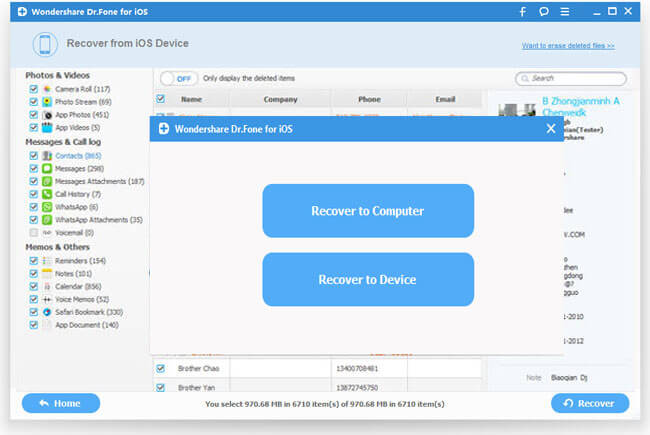Sort by the Phone column header
650x435 pixels.
point(369,100)
